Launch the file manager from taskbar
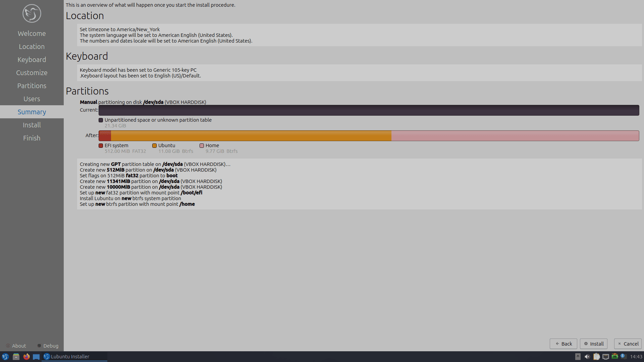Screen dimensions: 644x362 coord(16,357)
